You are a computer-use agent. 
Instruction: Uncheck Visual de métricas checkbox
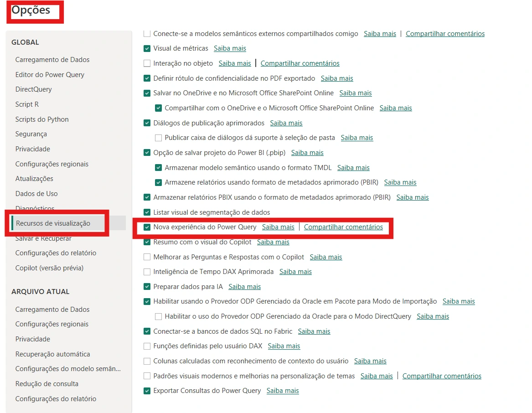[147, 48]
